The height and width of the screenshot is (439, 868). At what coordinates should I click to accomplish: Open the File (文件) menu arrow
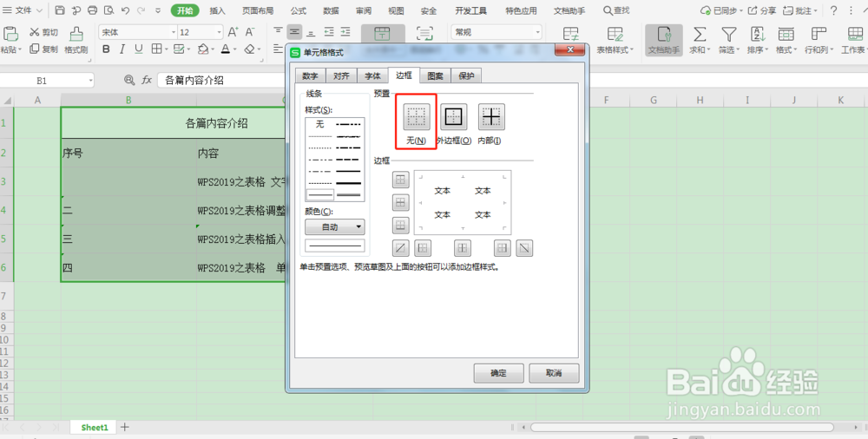tap(39, 10)
